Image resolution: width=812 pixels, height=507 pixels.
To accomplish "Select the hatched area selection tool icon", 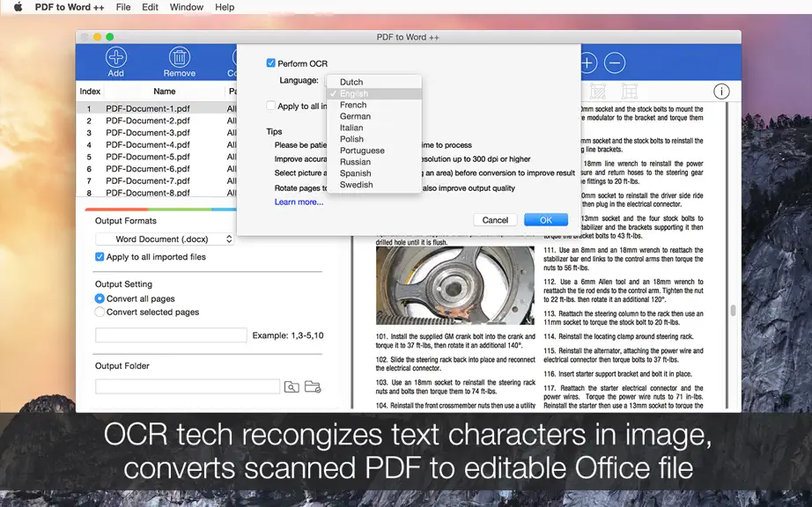I will (598, 92).
